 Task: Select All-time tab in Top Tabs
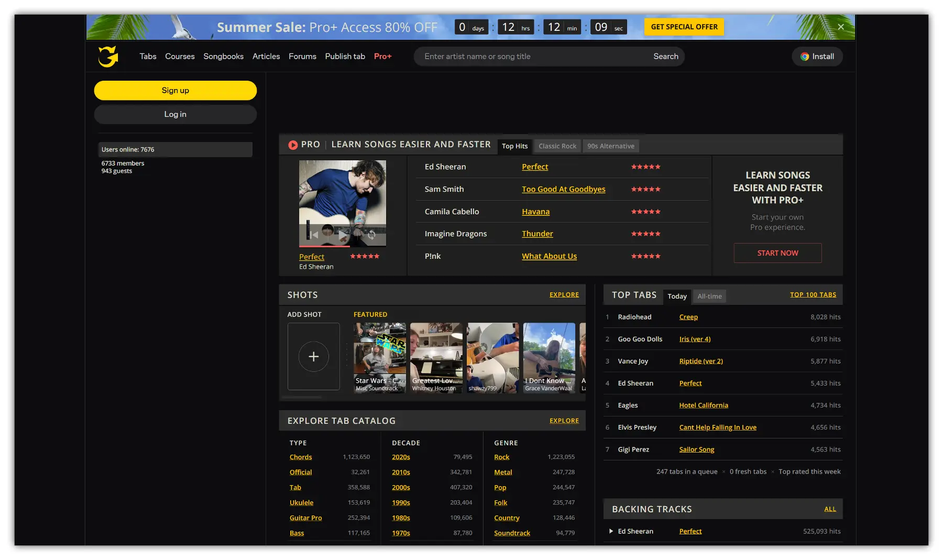coord(709,297)
